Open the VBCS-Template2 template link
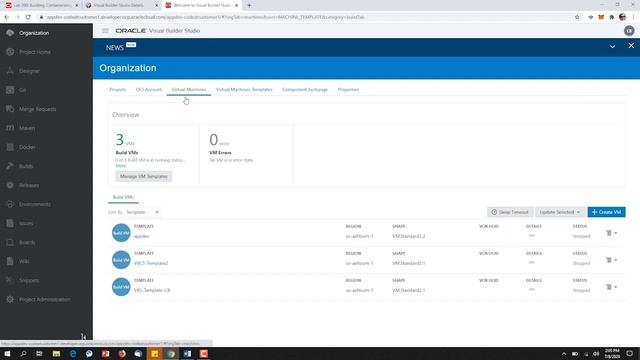Image resolution: width=640 pixels, height=360 pixels. click(151, 263)
